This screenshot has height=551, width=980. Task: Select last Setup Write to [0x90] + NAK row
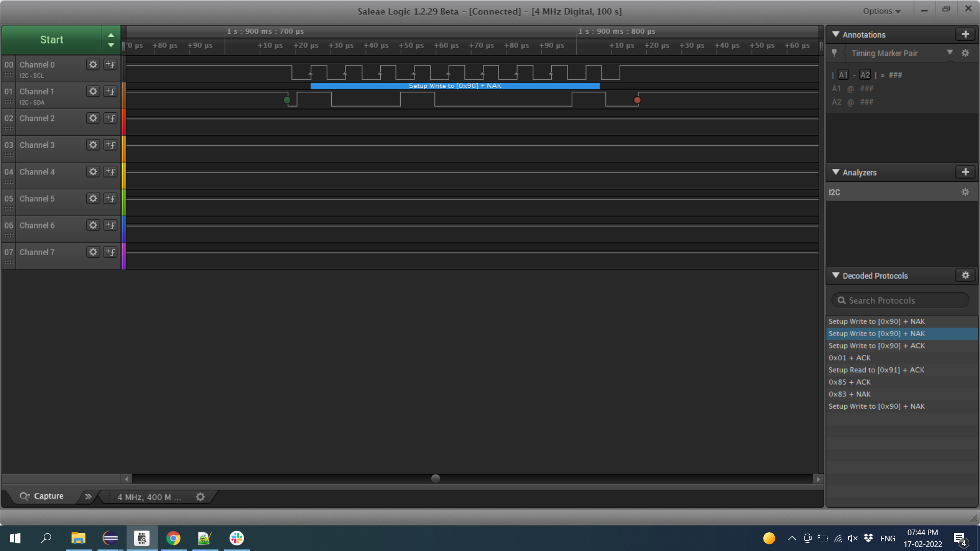pos(902,407)
